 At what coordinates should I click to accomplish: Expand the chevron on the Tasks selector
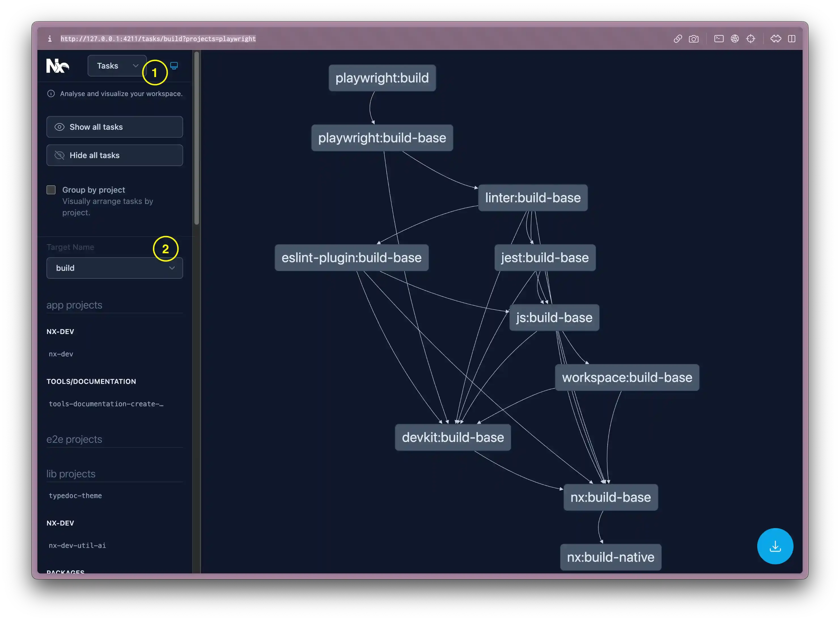135,65
